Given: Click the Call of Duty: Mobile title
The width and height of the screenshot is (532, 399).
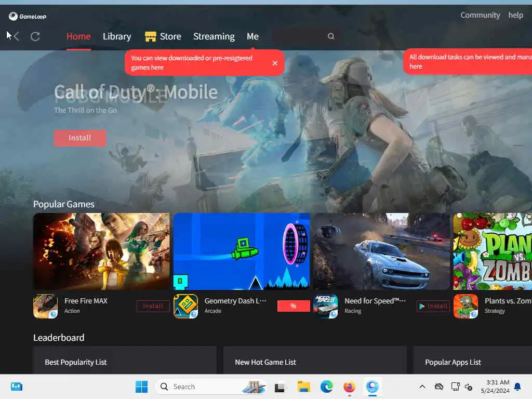Looking at the screenshot, I should point(136,92).
